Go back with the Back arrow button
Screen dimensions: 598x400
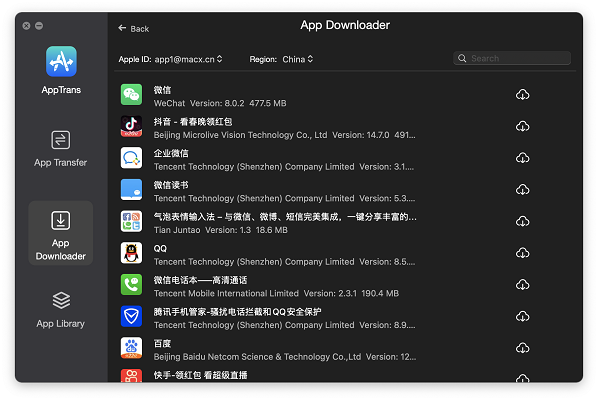(x=133, y=29)
